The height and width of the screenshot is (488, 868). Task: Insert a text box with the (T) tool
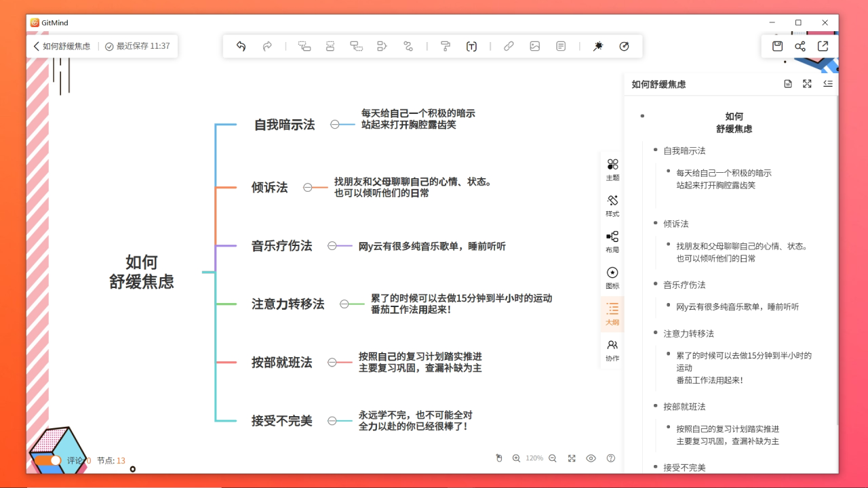click(x=471, y=46)
